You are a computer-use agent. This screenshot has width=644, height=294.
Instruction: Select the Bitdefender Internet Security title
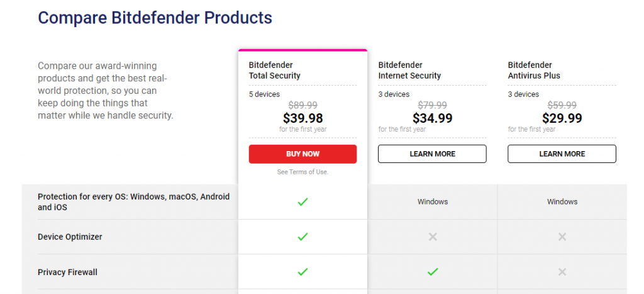(409, 71)
